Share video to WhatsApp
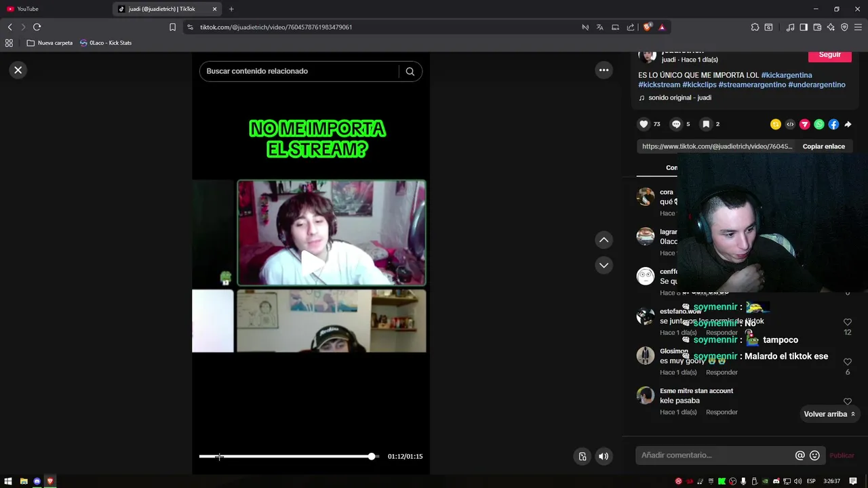 (x=819, y=124)
